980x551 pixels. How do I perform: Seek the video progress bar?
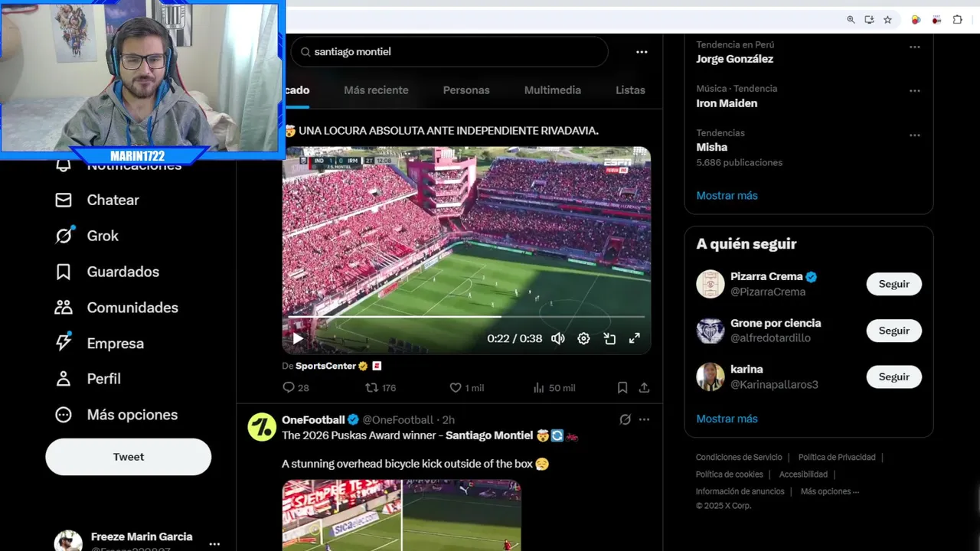(x=466, y=316)
